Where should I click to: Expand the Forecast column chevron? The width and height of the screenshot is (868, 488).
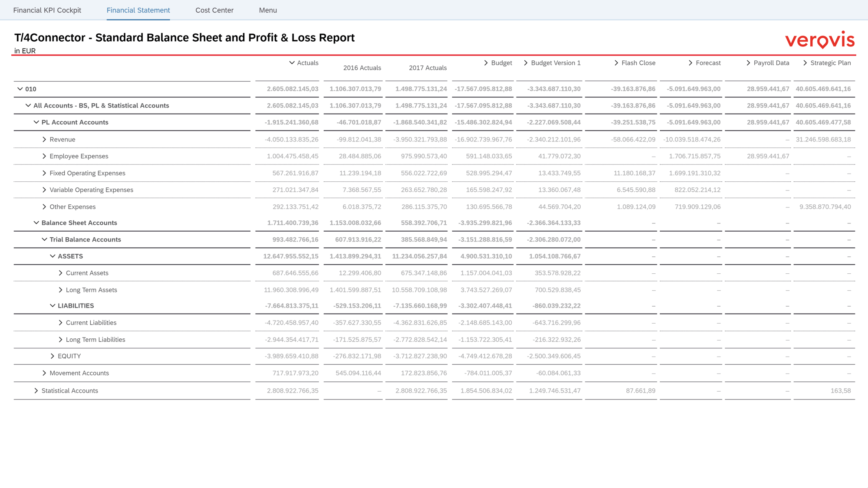[x=690, y=63]
